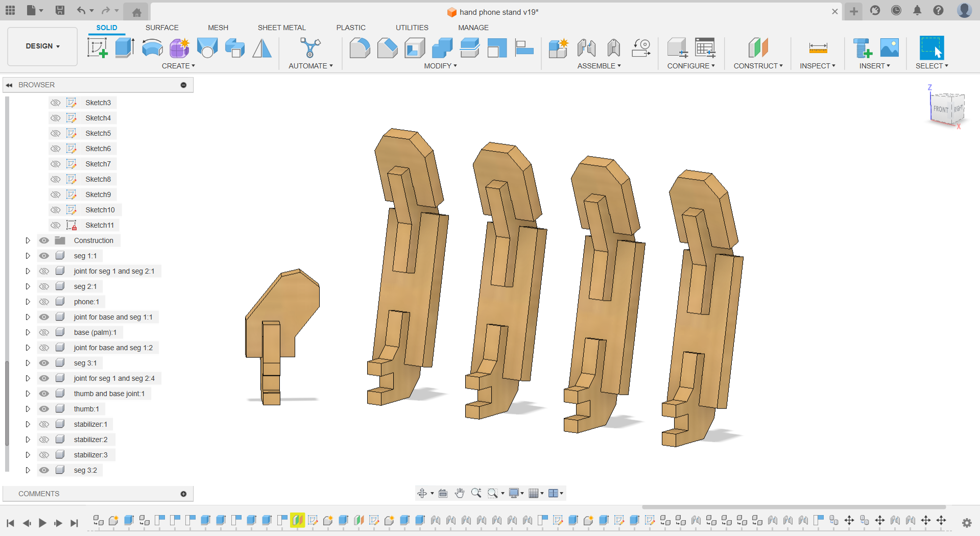Expand thumb and base joint:1 node
980x536 pixels.
coord(28,394)
